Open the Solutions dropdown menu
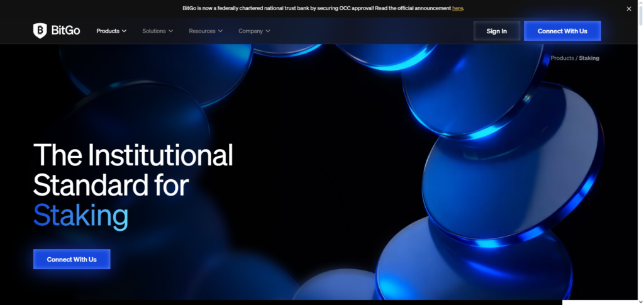 pyautogui.click(x=154, y=31)
